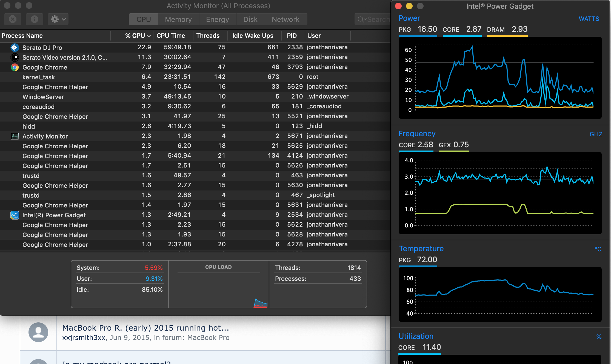This screenshot has width=611, height=364.
Task: Click the Activity Monitor process icon
Action: 15,136
